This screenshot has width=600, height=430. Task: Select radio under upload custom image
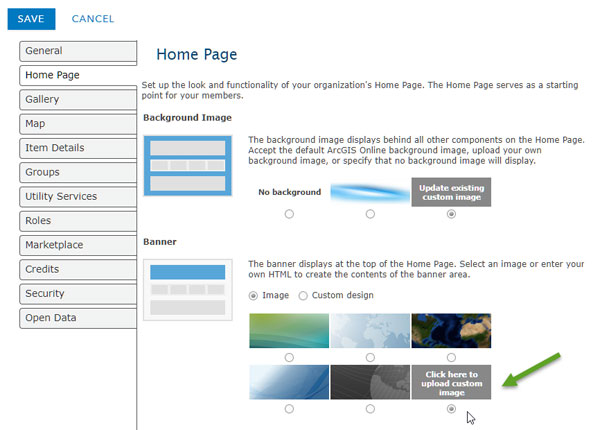(x=451, y=409)
